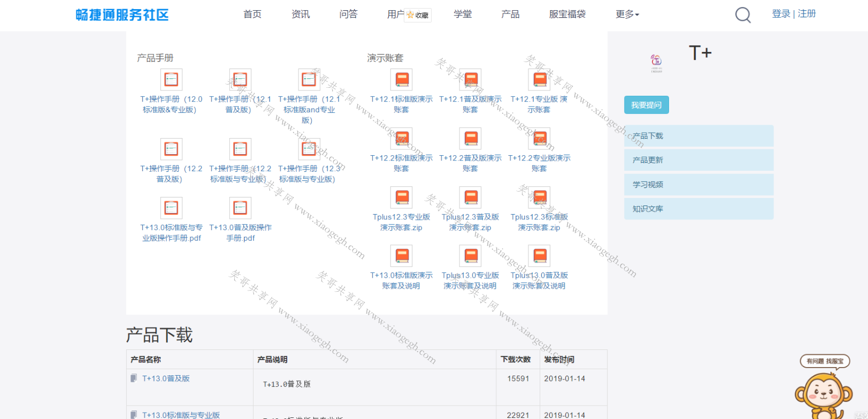Expand the 更多 dropdown menu
The width and height of the screenshot is (868, 419).
[x=627, y=14]
